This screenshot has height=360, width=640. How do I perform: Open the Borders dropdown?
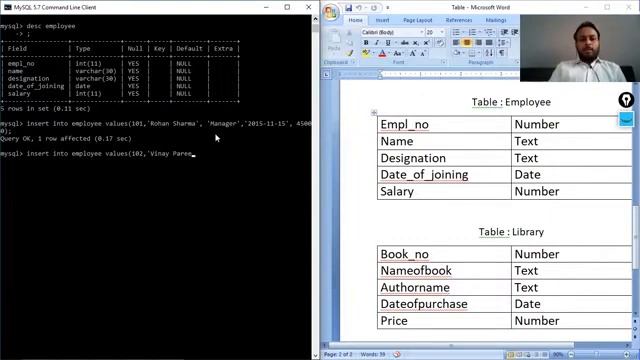point(473,53)
